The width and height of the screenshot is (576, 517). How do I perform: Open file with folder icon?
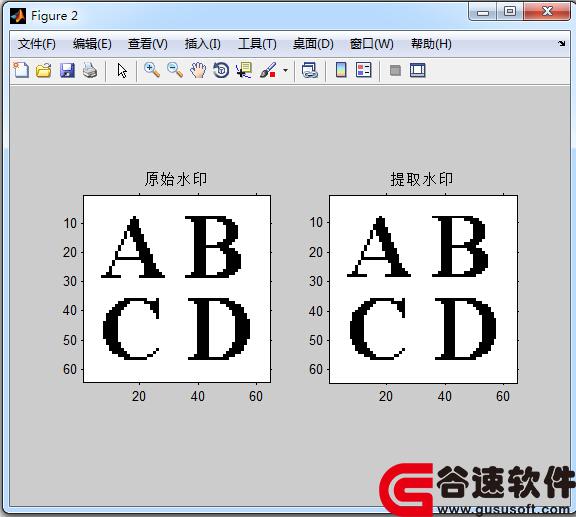pos(44,70)
